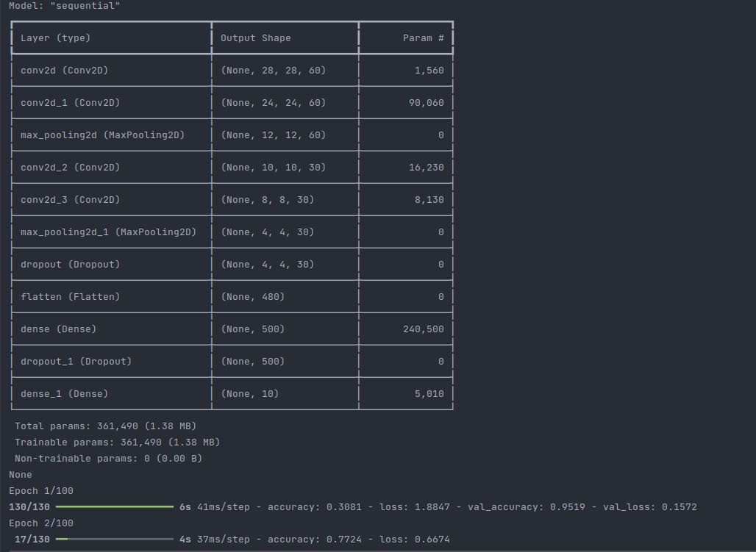The width and height of the screenshot is (756, 552).
Task: Click the "Output Shape" column header
Action: (256, 38)
